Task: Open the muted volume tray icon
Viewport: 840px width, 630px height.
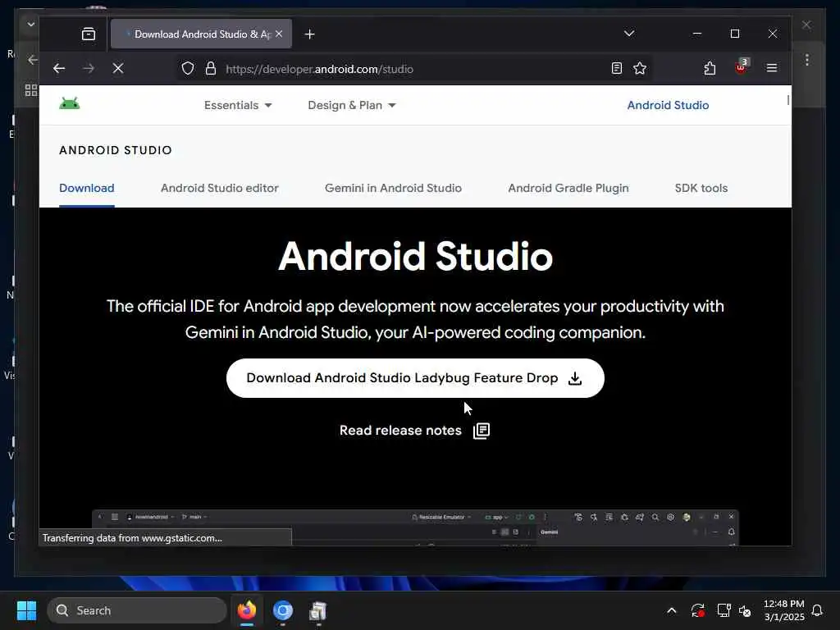Action: click(x=745, y=610)
